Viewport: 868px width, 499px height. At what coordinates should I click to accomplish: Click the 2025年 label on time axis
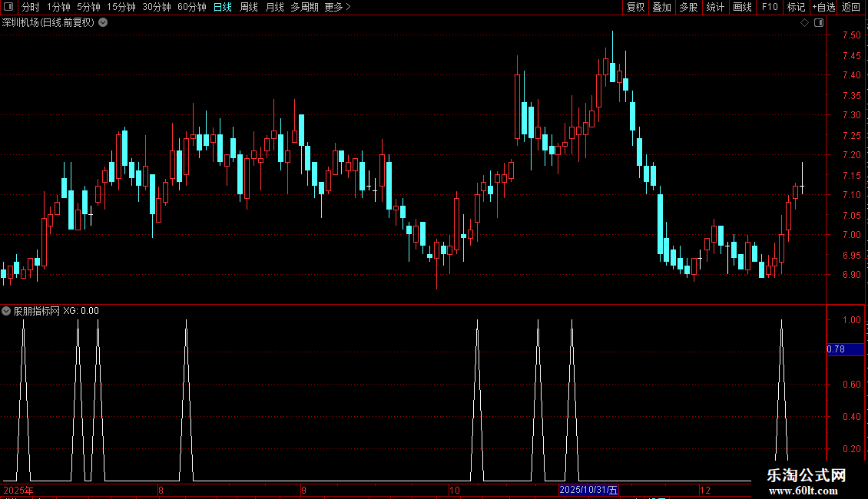pos(18,490)
